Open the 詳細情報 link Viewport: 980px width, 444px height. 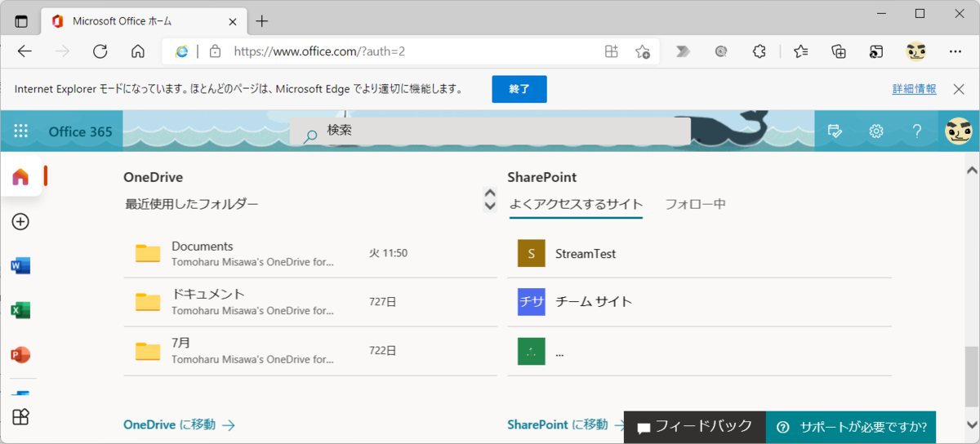coord(915,89)
